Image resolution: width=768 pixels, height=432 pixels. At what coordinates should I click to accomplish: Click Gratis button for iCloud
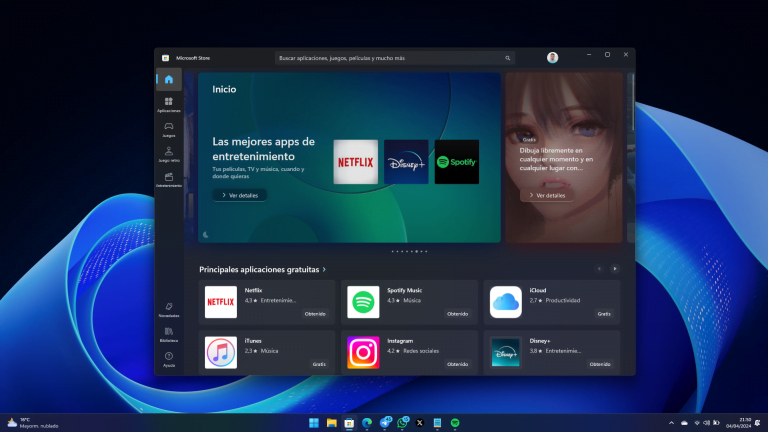tap(604, 314)
